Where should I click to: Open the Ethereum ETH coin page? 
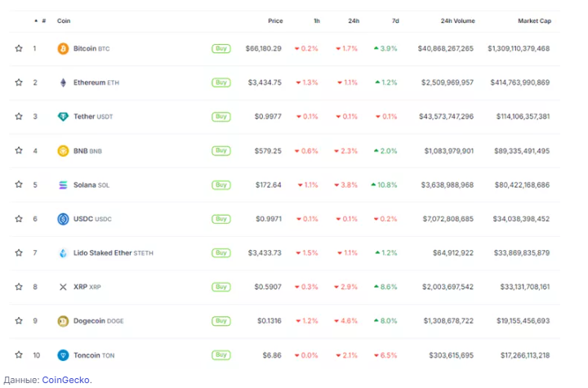click(96, 83)
